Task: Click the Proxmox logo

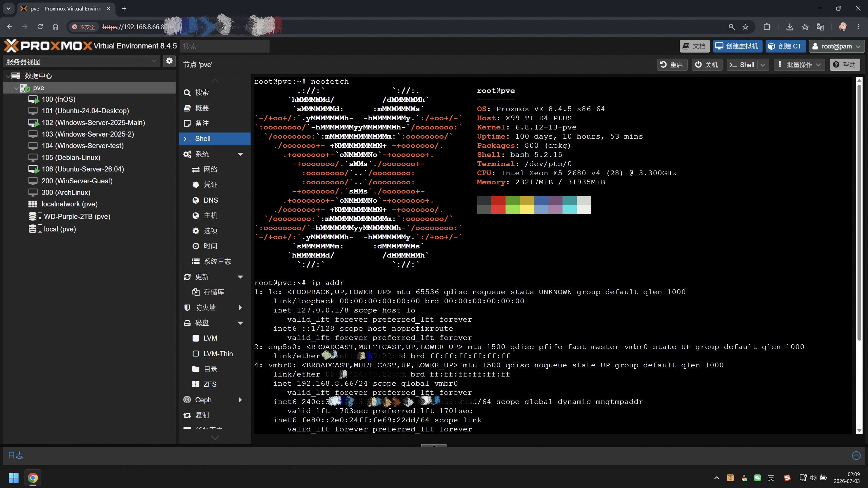Action: tap(48, 46)
